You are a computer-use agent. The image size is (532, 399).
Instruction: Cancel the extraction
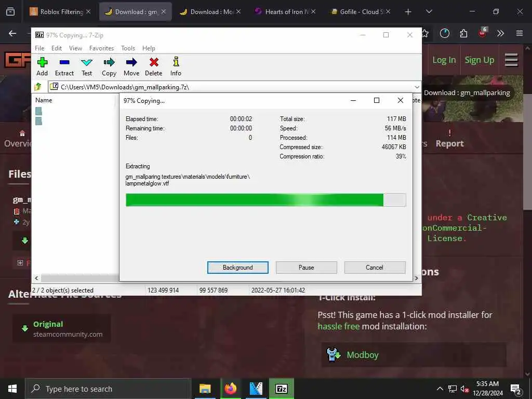tap(375, 268)
